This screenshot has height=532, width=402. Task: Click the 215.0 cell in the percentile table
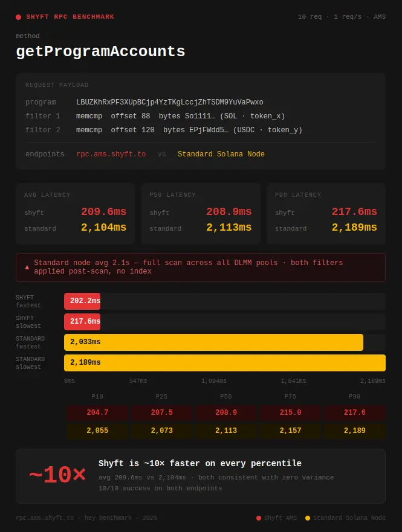pos(290,412)
